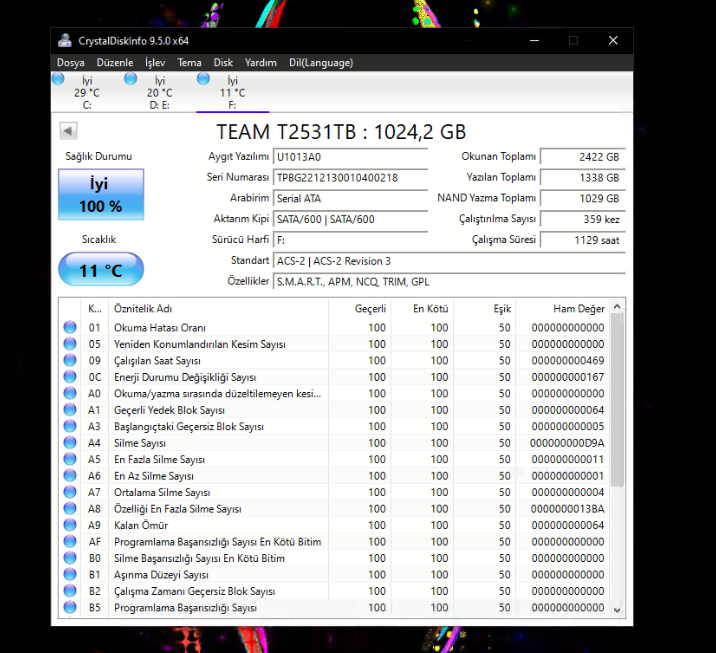Click status orb of attribute 0C row
This screenshot has height=653, width=716.
pos(70,376)
